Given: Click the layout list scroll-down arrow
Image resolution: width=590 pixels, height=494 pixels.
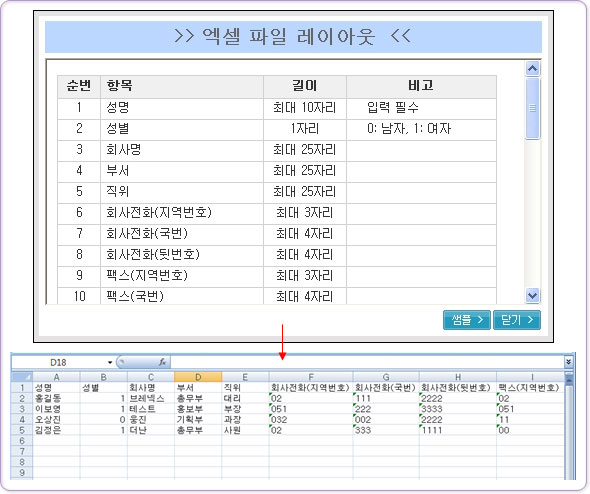Looking at the screenshot, I should [x=532, y=295].
